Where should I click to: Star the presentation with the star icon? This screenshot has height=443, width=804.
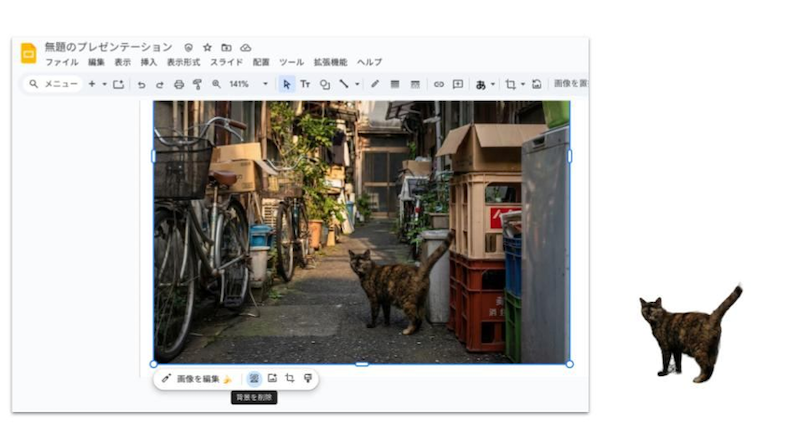tap(207, 47)
